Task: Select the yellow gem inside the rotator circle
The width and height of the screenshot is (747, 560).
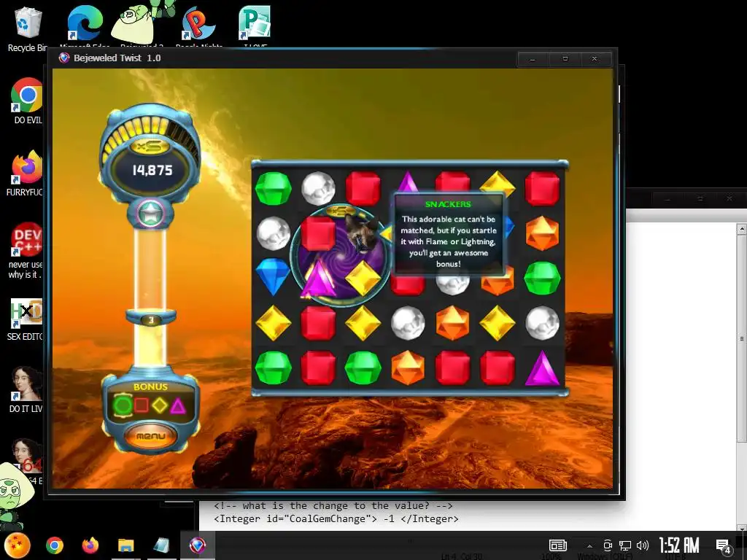Action: point(363,278)
